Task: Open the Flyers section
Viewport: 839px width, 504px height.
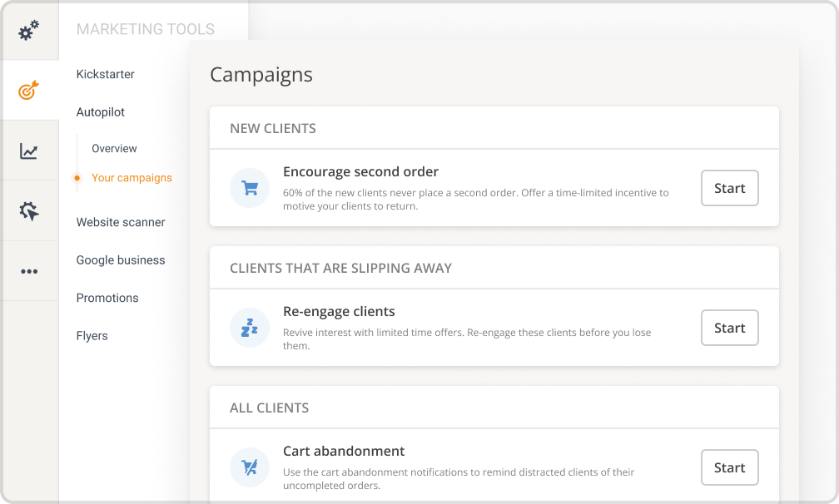Action: pyautogui.click(x=92, y=335)
